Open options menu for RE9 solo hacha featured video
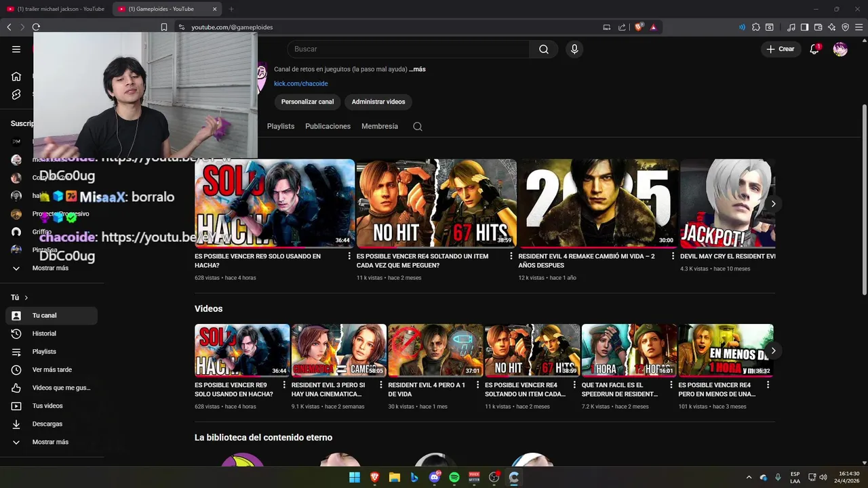Screen dimensions: 868x488 tap(349, 256)
